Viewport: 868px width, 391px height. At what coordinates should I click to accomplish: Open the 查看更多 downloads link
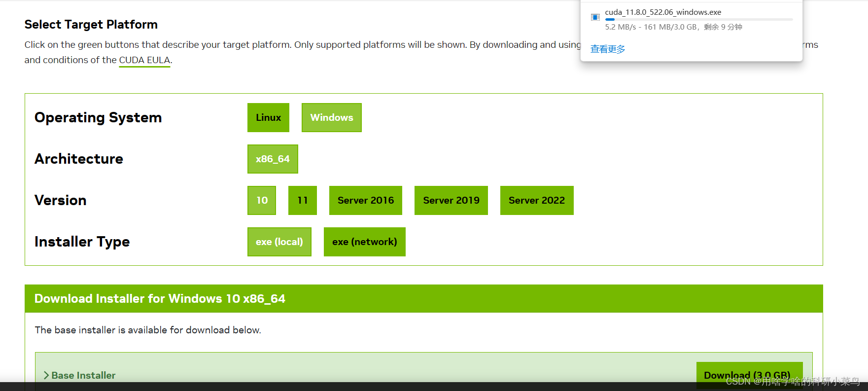(x=608, y=49)
